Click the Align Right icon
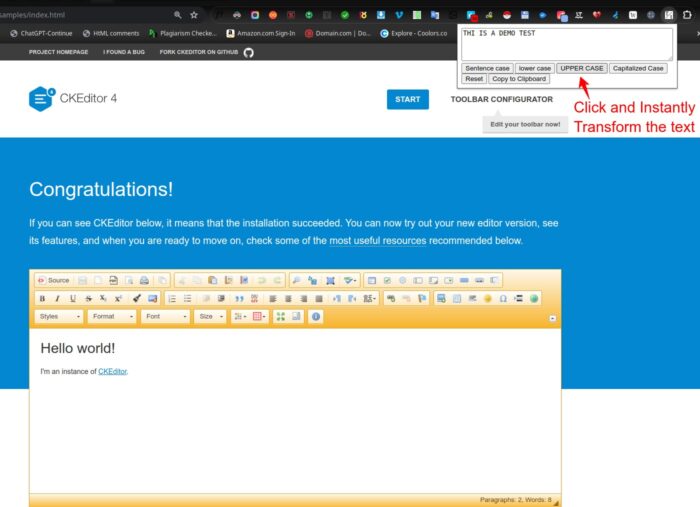 pos(304,299)
